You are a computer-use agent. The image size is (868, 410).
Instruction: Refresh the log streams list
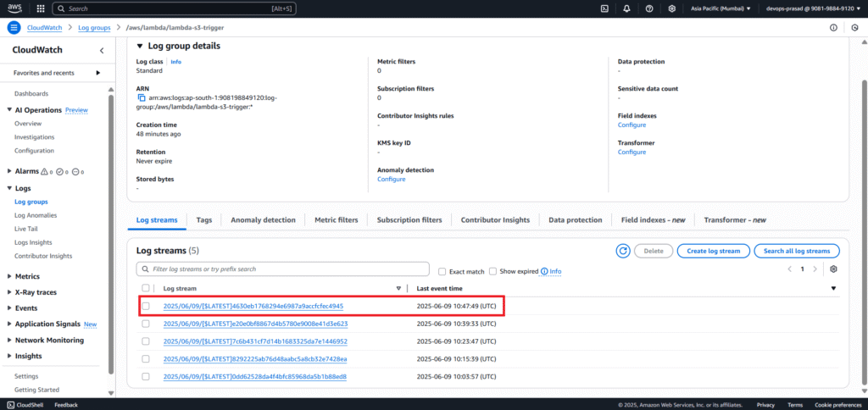pyautogui.click(x=623, y=251)
